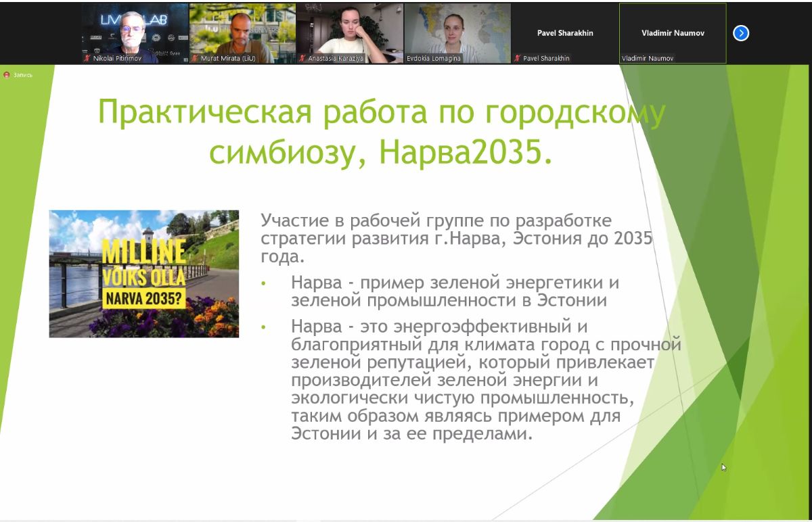Viewport: 812px width, 522px height.
Task: Click Pavel Sharakhin's muted microphone icon
Action: (518, 59)
